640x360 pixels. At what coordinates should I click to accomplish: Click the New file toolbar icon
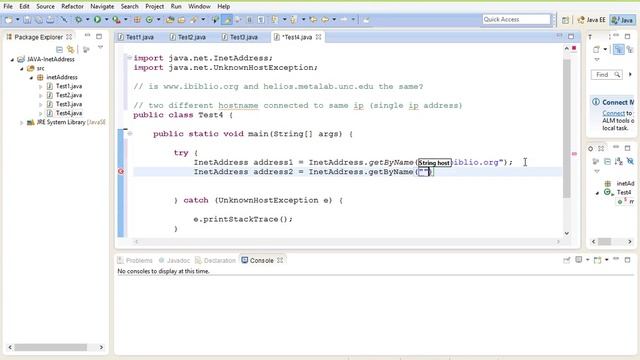pos(9,20)
